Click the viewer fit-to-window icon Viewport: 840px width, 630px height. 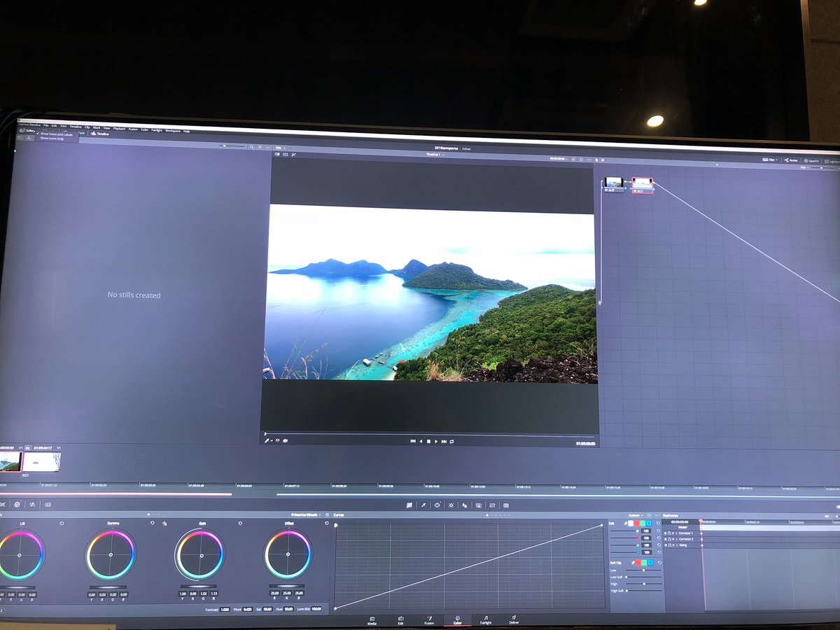coord(260,147)
